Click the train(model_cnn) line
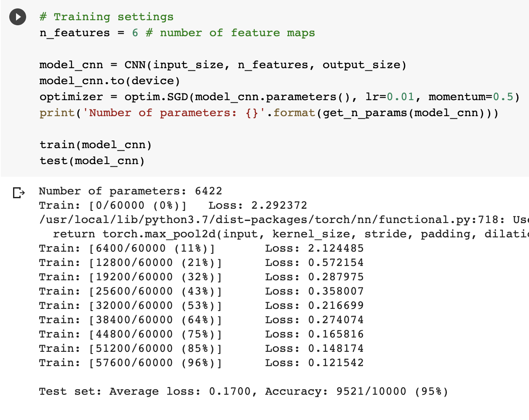 point(95,145)
